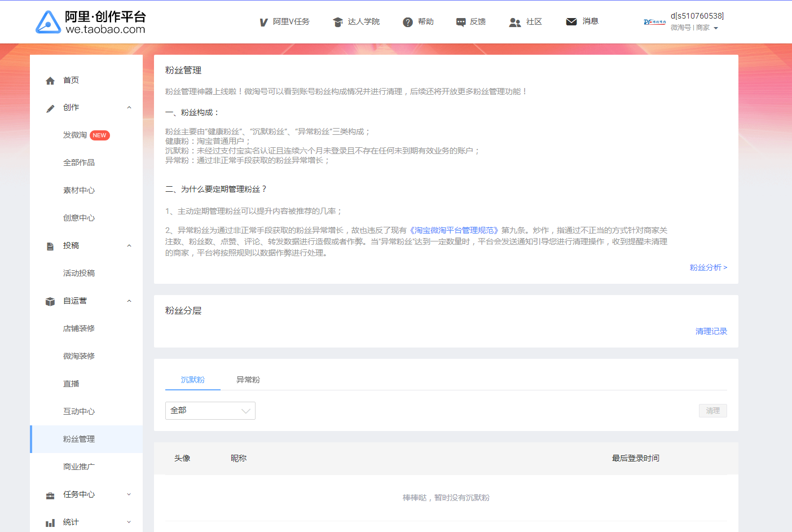The image size is (792, 532).
Task: Open the 粉丝分析 link
Action: click(708, 267)
